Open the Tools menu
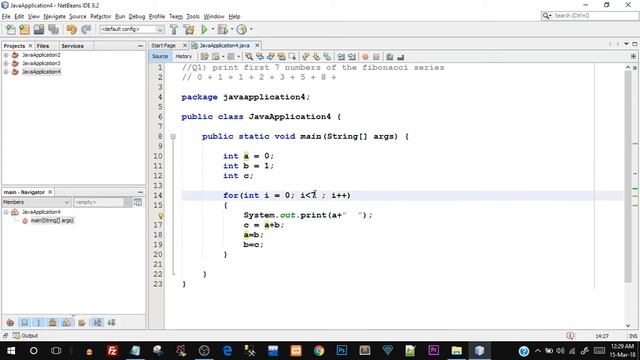 coord(193,16)
